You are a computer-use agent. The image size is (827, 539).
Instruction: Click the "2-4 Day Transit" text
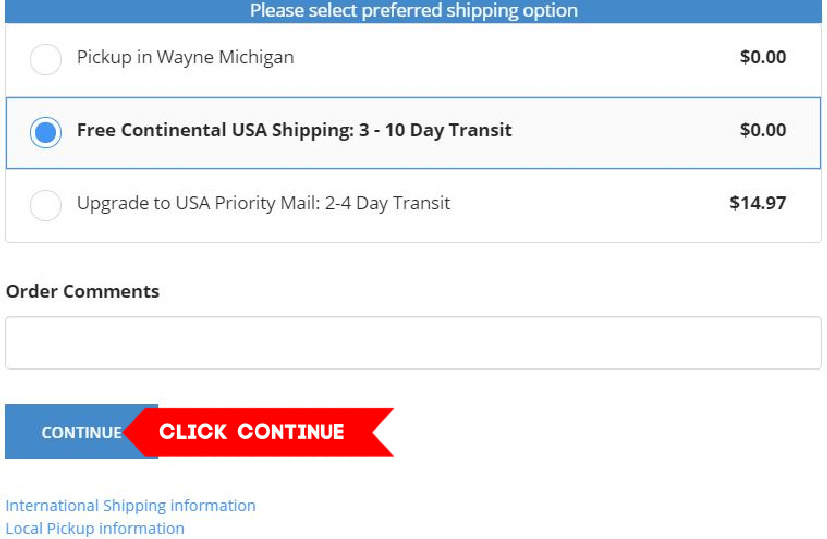tap(387, 203)
